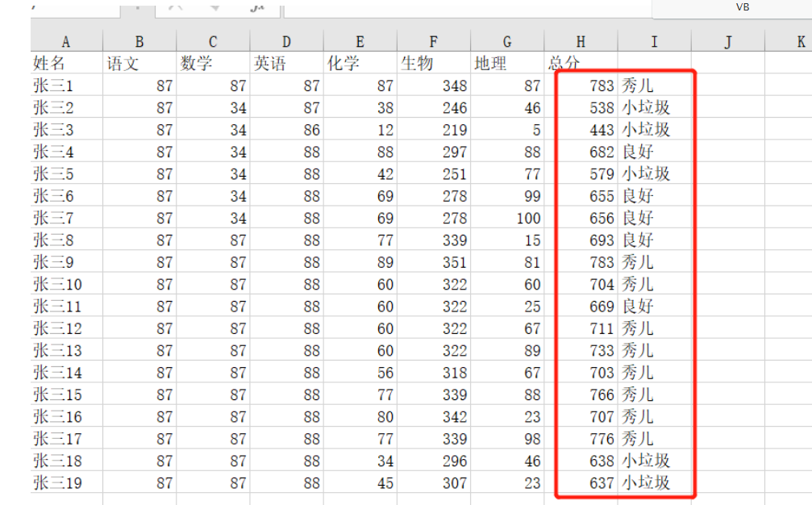Select 生物 score 351 in 张三9 row
Viewport: 812px width, 505px height.
tap(434, 261)
